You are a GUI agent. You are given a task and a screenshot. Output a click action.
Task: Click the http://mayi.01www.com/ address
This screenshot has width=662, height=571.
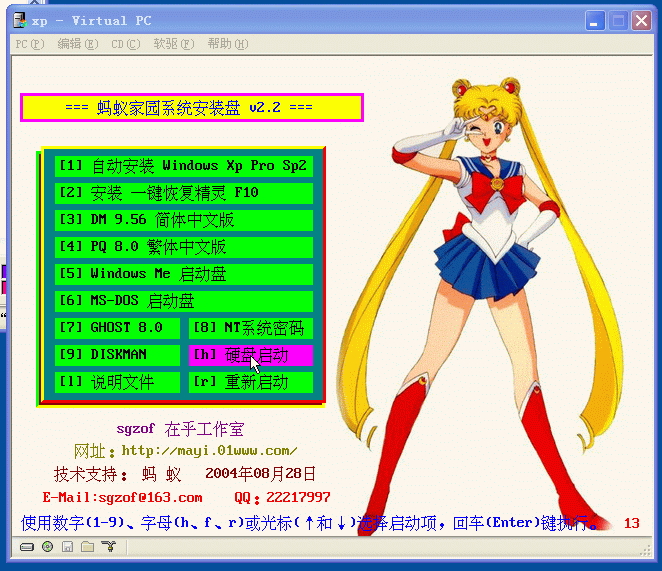pyautogui.click(x=209, y=451)
